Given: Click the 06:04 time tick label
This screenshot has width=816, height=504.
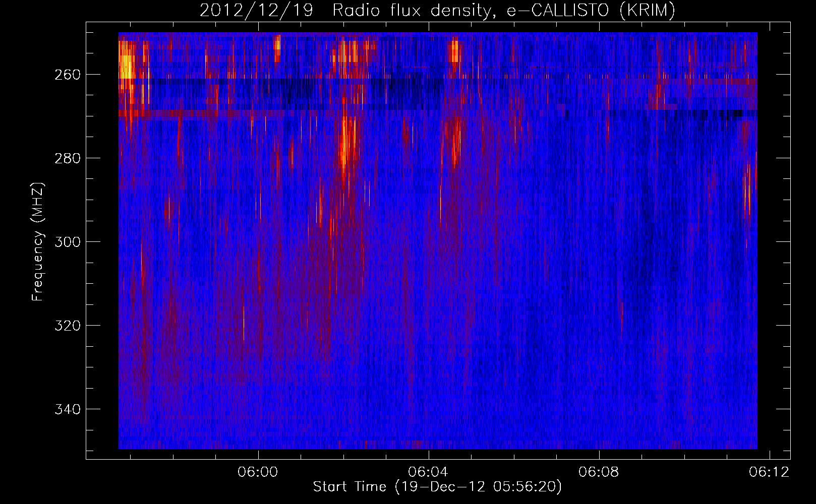Looking at the screenshot, I should (x=429, y=472).
